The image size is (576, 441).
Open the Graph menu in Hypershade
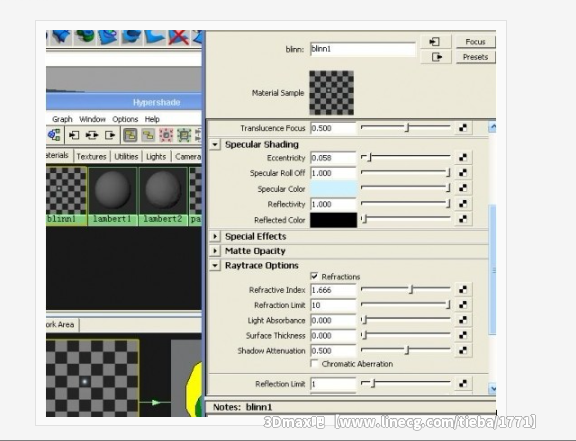coord(62,119)
